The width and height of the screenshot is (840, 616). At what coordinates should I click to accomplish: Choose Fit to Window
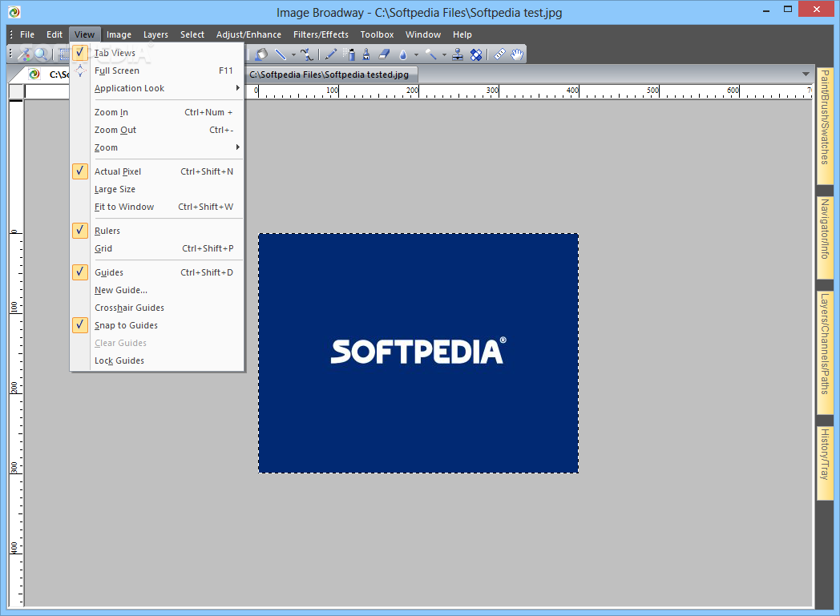click(x=157, y=207)
